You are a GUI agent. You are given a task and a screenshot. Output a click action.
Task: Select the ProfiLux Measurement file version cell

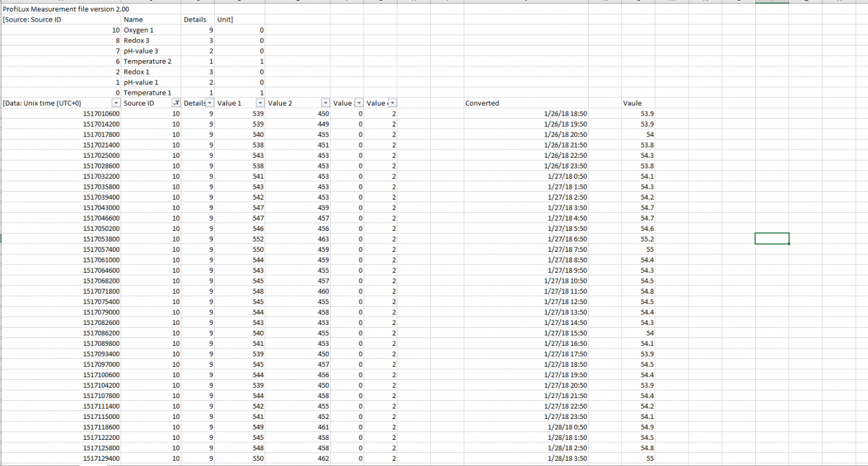[x=61, y=9]
